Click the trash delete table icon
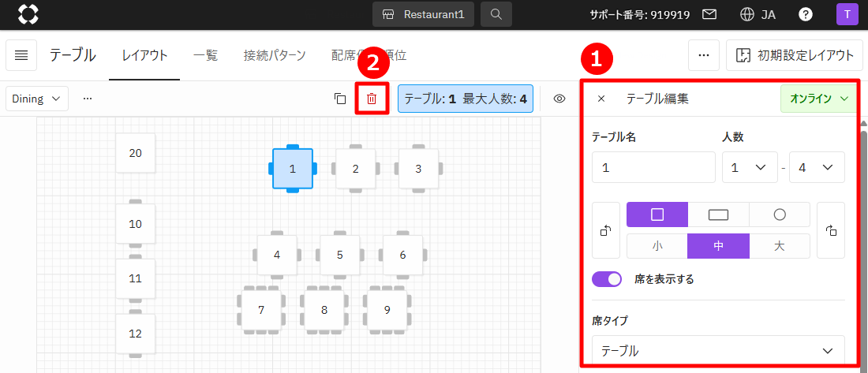This screenshot has width=868, height=373. tap(372, 99)
